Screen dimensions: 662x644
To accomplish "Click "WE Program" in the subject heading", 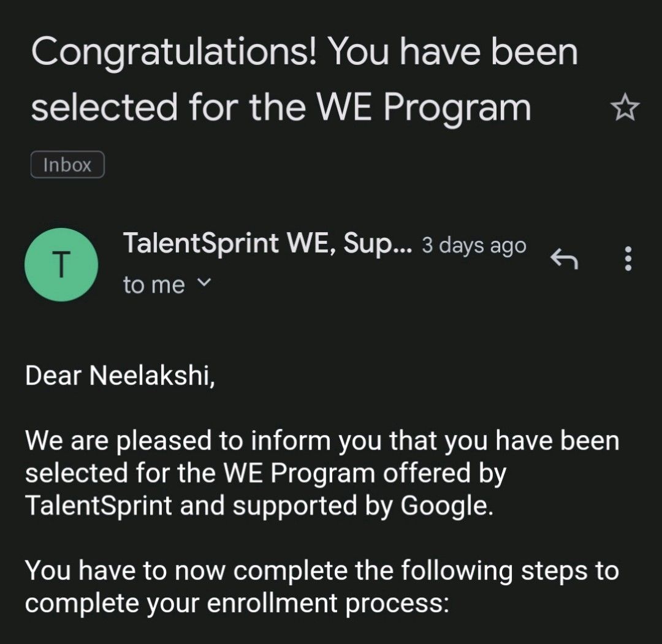I will pyautogui.click(x=424, y=108).
